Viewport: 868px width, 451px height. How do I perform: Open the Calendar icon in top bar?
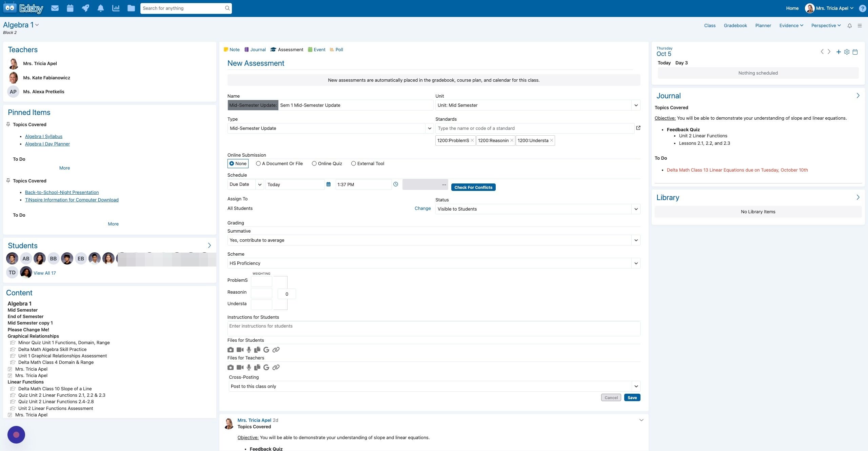tap(70, 8)
